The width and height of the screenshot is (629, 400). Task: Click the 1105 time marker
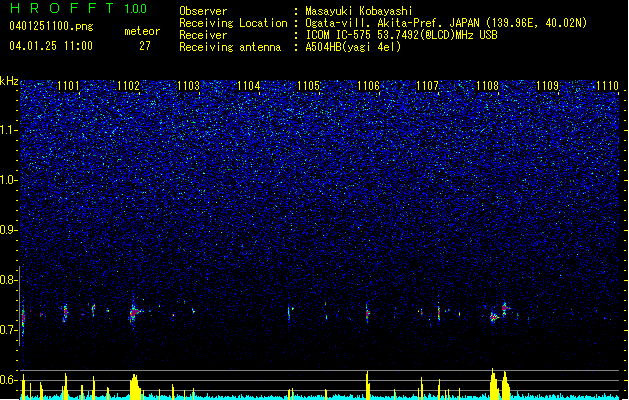[x=308, y=85]
